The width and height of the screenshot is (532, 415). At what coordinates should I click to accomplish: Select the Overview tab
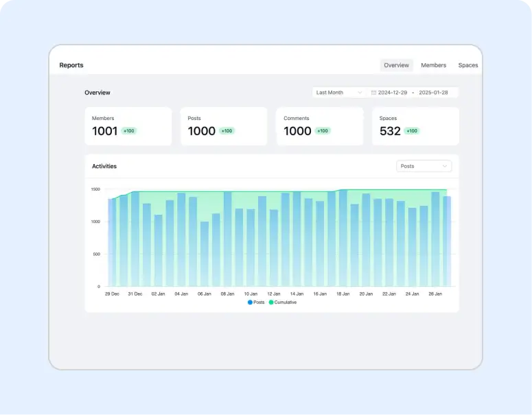click(x=396, y=65)
